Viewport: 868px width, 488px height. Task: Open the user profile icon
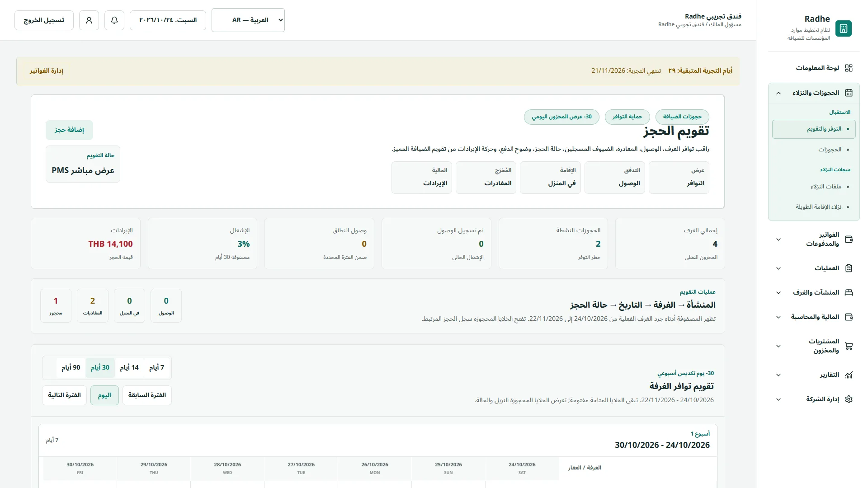89,20
